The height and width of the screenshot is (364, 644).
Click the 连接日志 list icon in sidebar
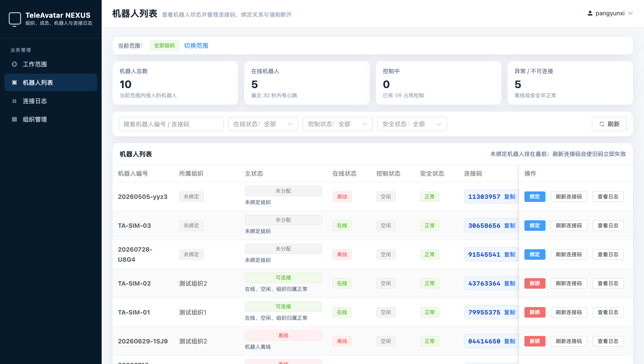tap(14, 101)
